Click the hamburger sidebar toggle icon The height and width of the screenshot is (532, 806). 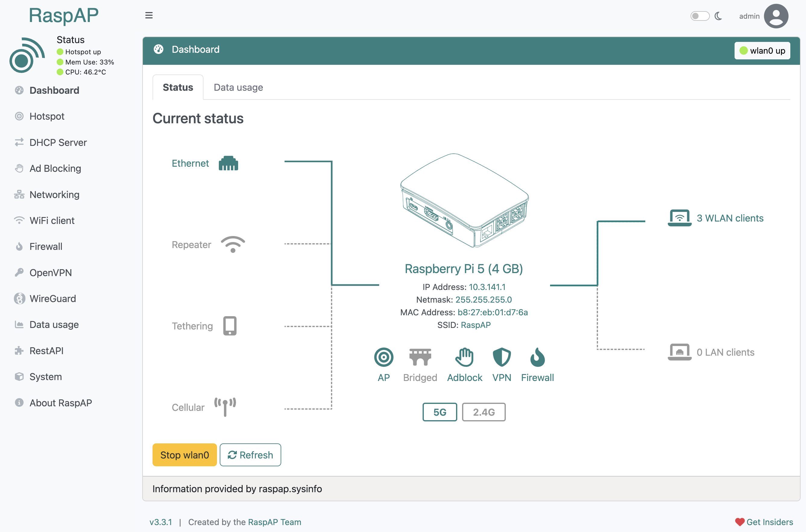(x=149, y=16)
